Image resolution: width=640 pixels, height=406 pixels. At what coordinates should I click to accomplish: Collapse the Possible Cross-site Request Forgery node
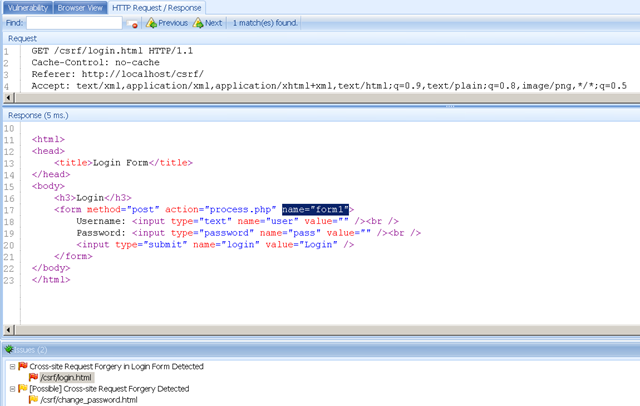(x=12, y=388)
